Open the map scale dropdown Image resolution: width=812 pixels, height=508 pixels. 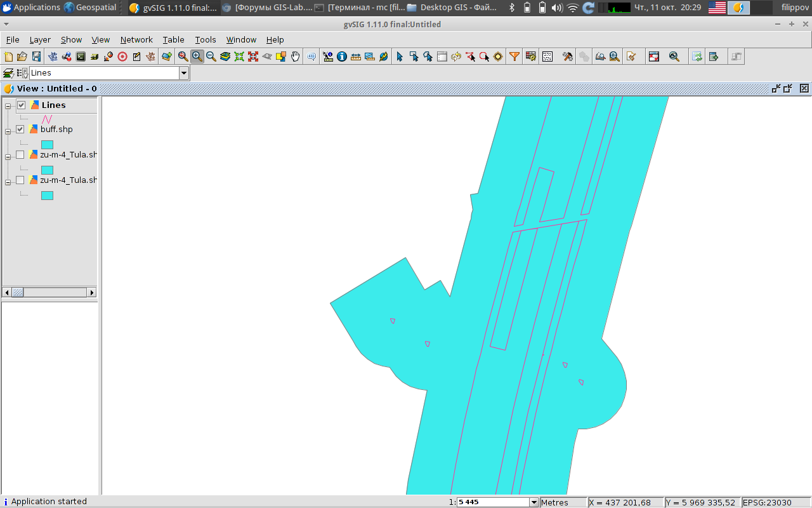[x=534, y=502]
